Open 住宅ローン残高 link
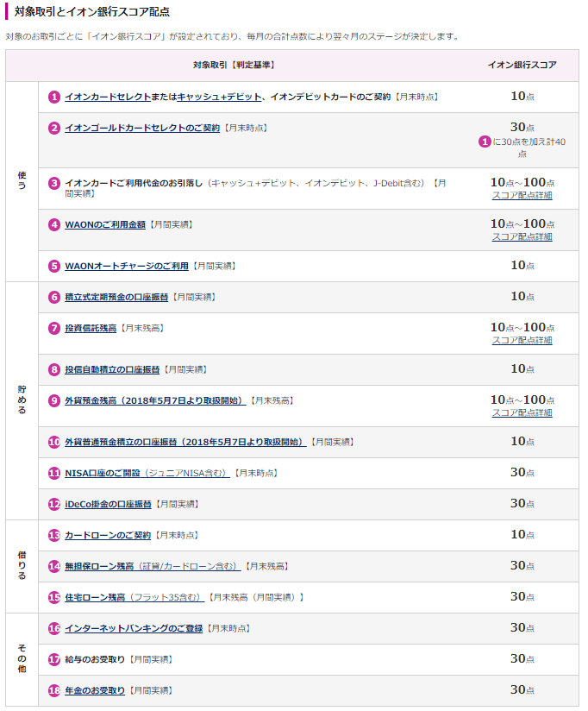 pyautogui.click(x=134, y=597)
